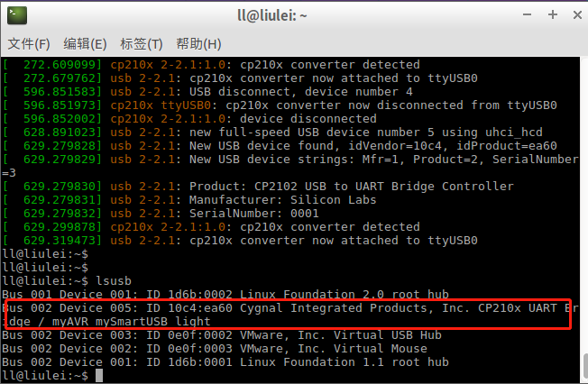Open the 文件(F) menu
588x384 pixels.
[29, 44]
